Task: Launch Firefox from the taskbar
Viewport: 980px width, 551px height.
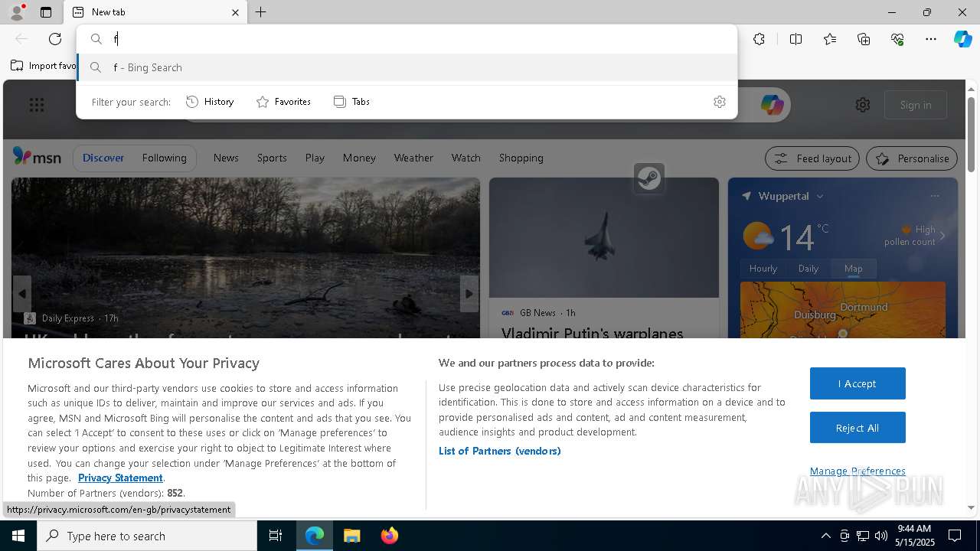Action: click(x=390, y=536)
